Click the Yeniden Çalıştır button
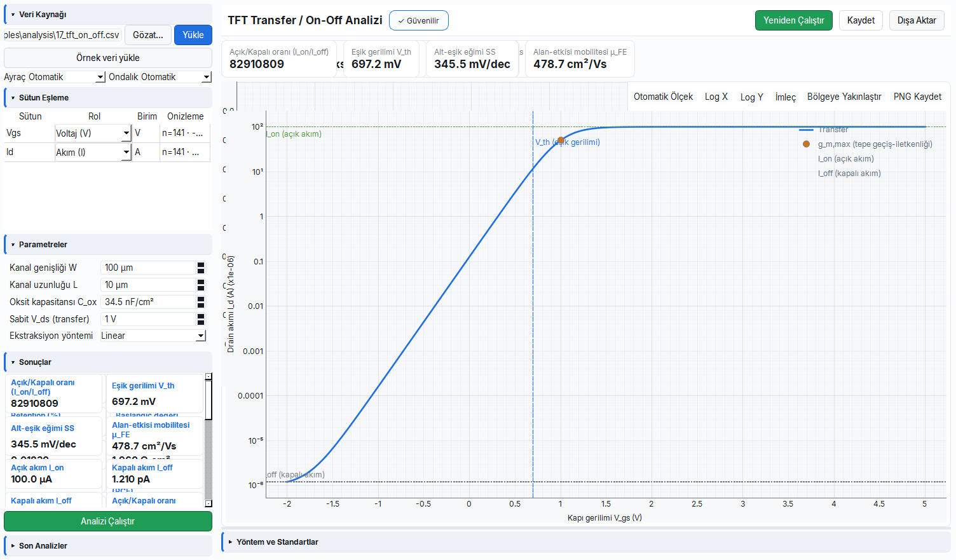This screenshot has height=560, width=956. (x=794, y=20)
